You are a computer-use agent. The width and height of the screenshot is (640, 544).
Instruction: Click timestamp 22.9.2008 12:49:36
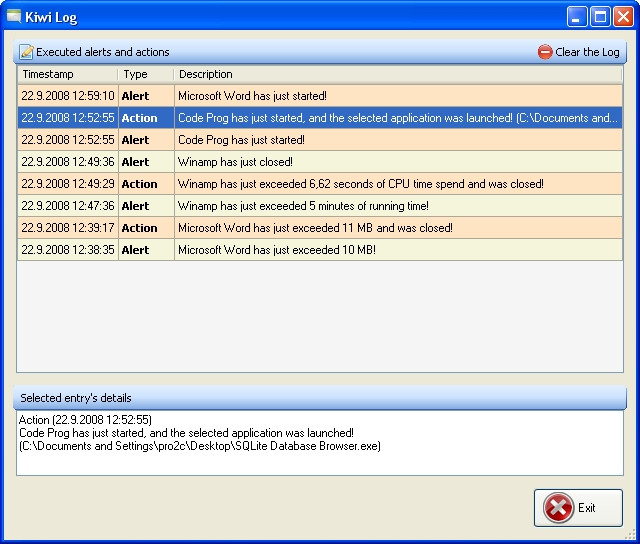click(x=68, y=162)
